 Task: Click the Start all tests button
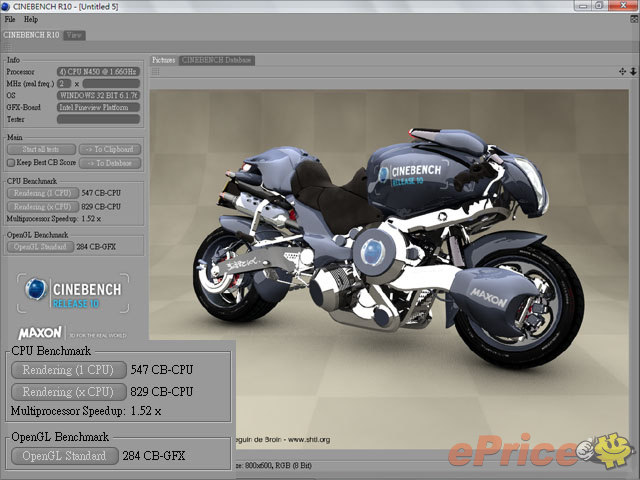coord(41,149)
